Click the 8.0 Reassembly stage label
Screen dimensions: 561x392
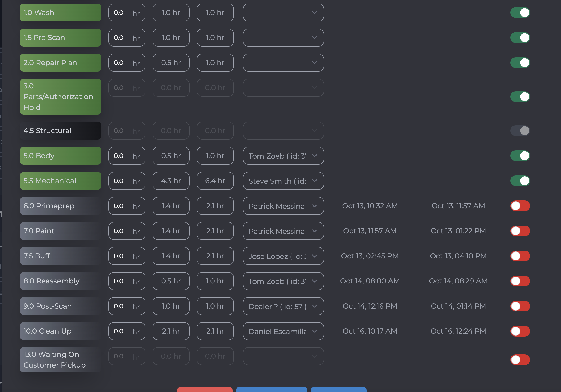pos(60,281)
